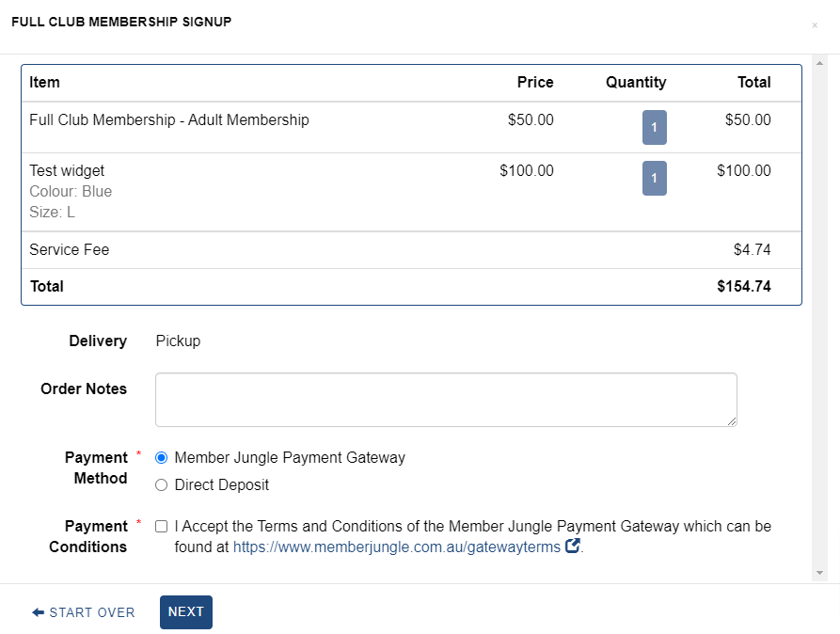Click the Direct Deposit label text

[222, 485]
